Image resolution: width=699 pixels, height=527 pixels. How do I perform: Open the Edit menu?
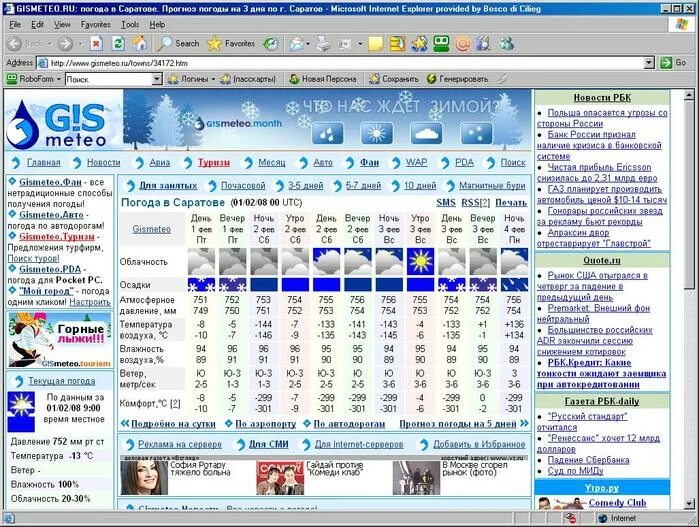click(x=37, y=25)
